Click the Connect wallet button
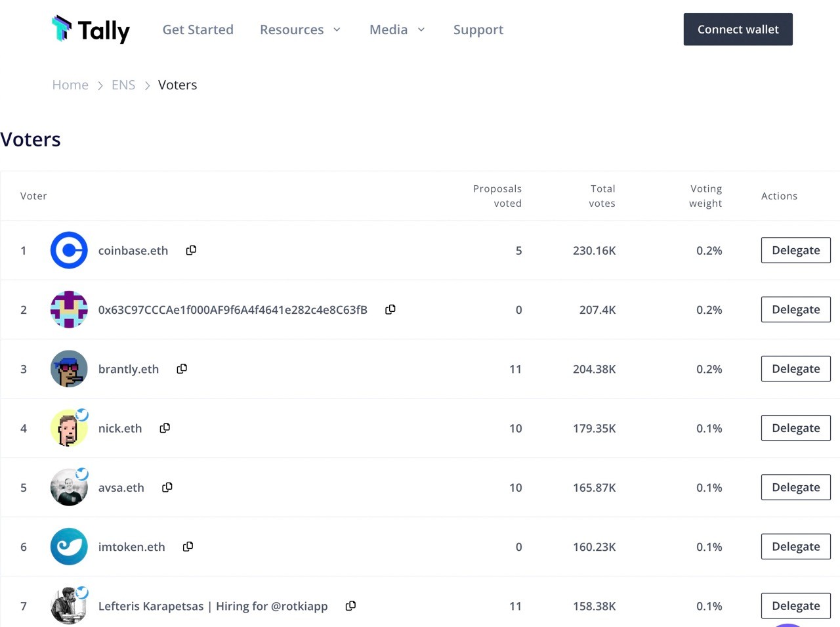 (x=738, y=30)
